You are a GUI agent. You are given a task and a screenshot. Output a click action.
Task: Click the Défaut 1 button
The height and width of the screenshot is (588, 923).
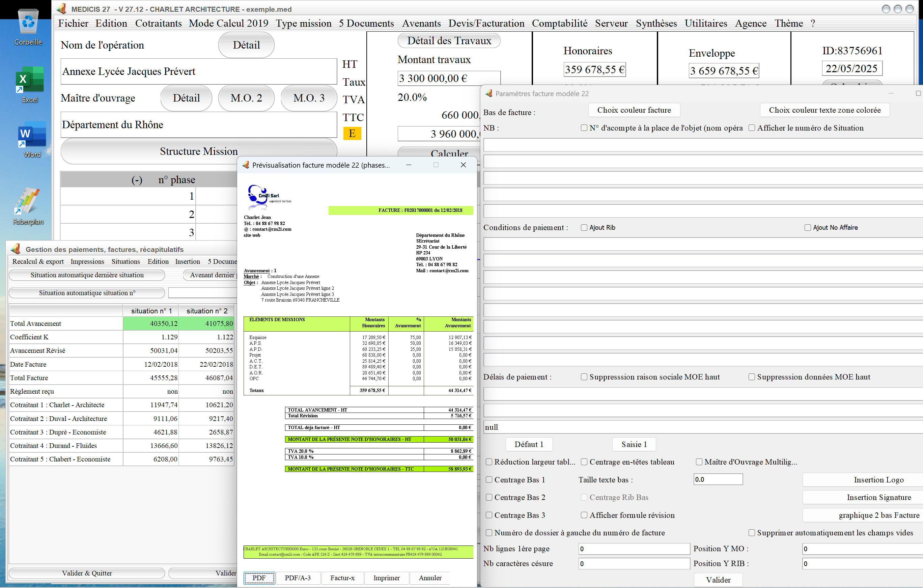point(529,445)
